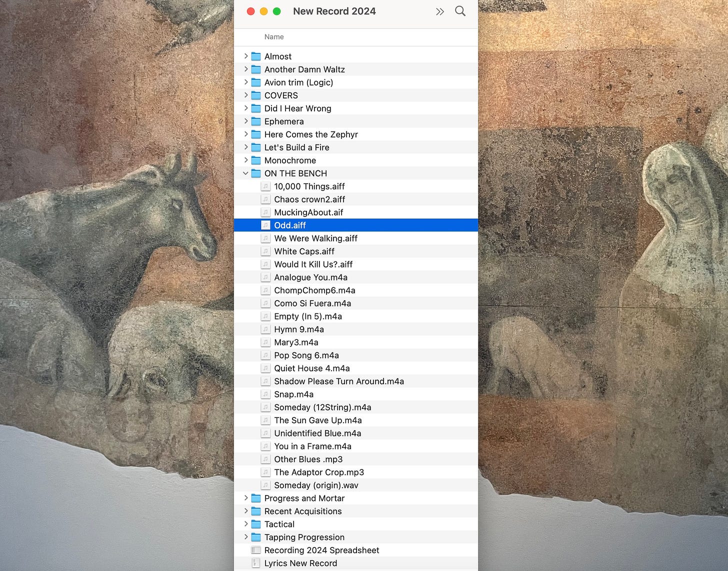
Task: Zoom the window with the green button
Action: tap(277, 11)
